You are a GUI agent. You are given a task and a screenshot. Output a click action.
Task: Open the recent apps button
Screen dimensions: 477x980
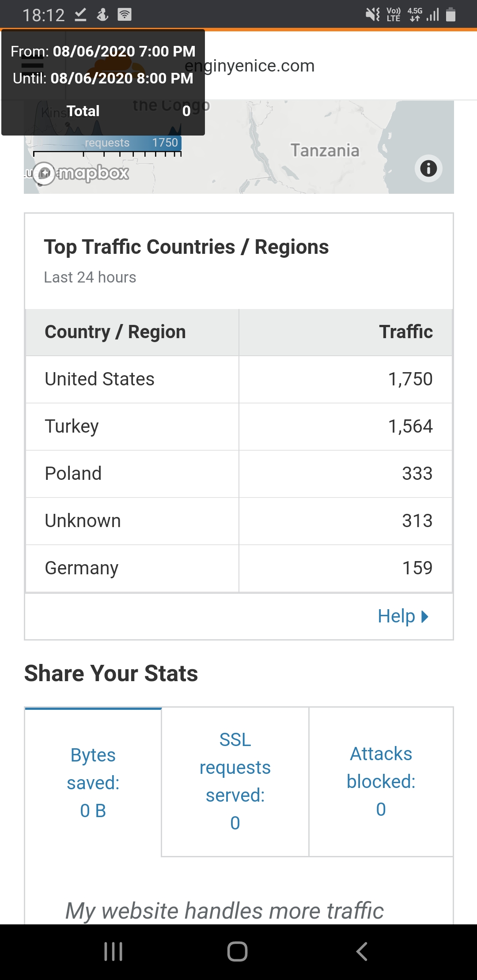[x=114, y=951]
